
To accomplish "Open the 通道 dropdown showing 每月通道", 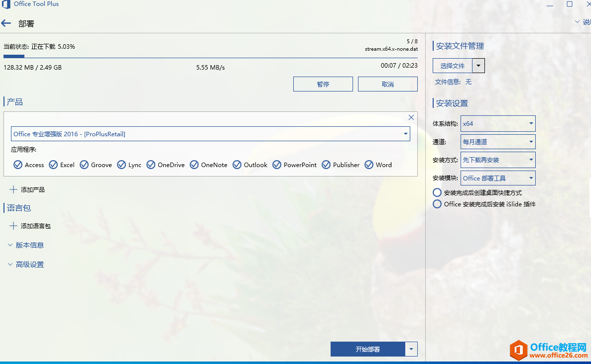I will point(498,141).
